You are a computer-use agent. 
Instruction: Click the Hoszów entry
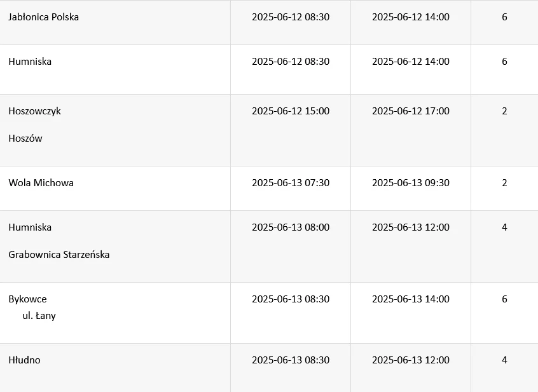25,139
